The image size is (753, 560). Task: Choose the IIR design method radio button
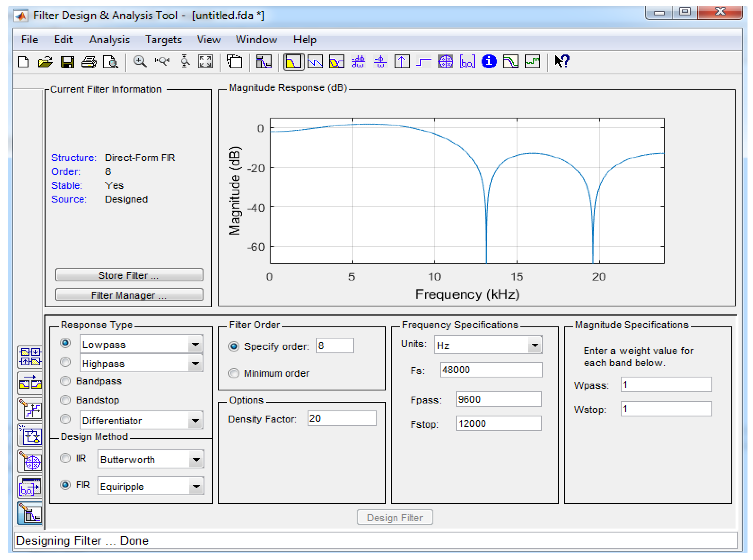65,458
